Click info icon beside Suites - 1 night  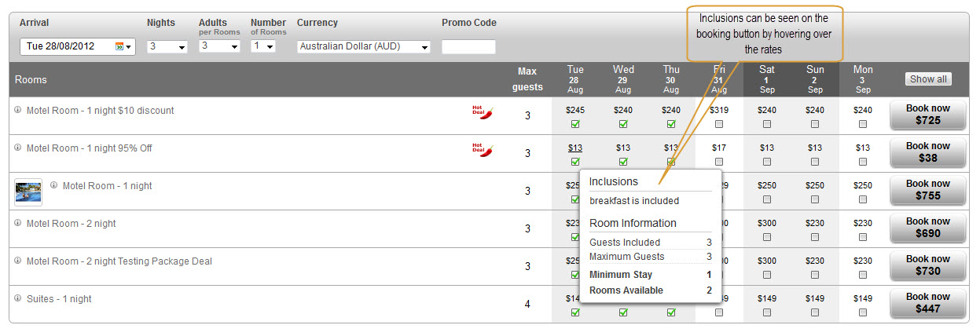pyautogui.click(x=18, y=298)
